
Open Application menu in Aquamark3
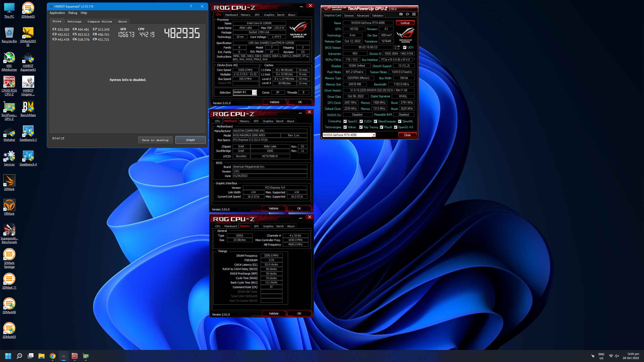pyautogui.click(x=57, y=13)
